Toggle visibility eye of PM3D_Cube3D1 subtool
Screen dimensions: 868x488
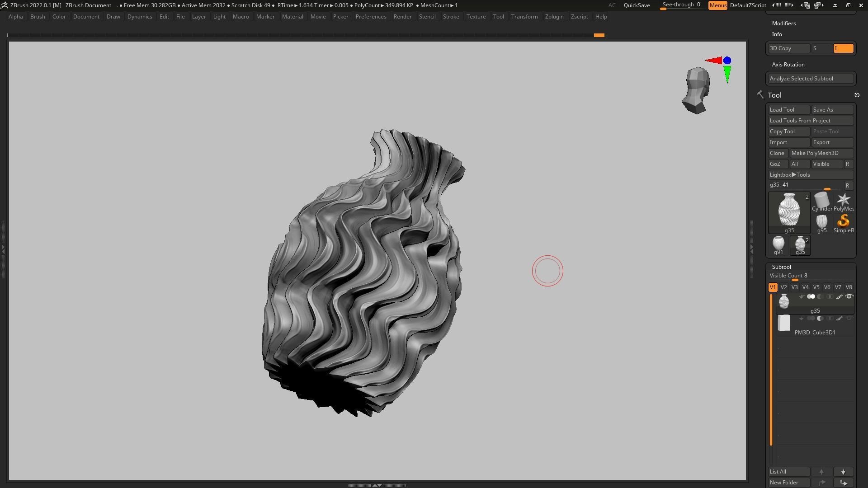tap(849, 319)
